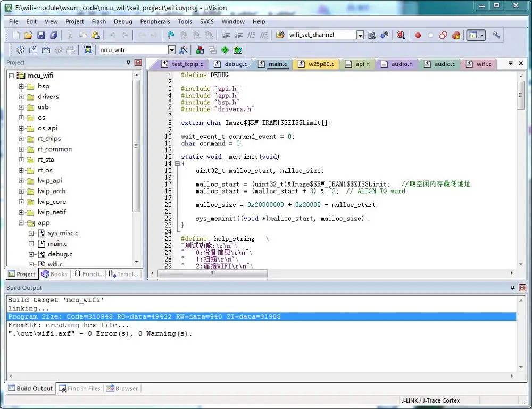Viewport: 532px width, 409px height.
Task: Expand the lwip_core folder node
Action: click(21, 202)
